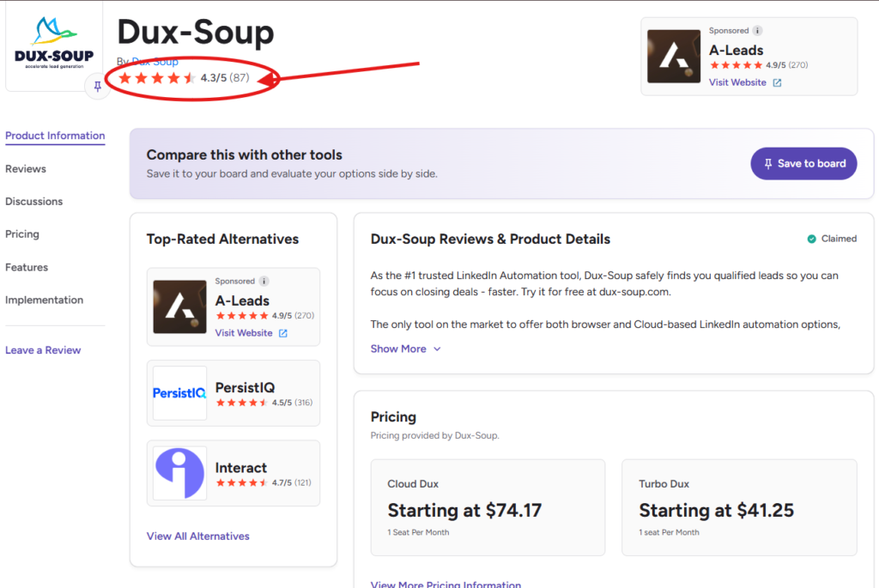
Task: Click the Dux-Soup company logo at top left
Action: (54, 41)
